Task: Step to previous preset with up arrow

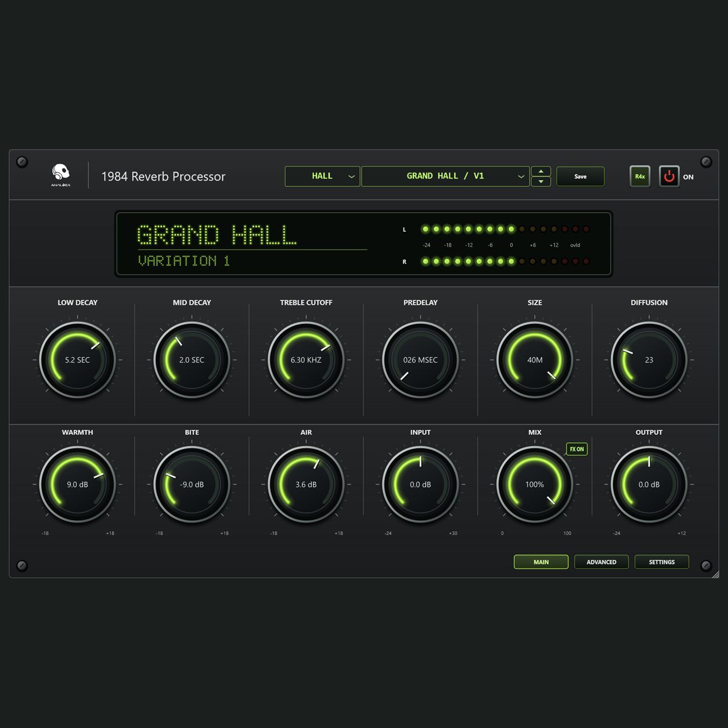Action: click(541, 171)
